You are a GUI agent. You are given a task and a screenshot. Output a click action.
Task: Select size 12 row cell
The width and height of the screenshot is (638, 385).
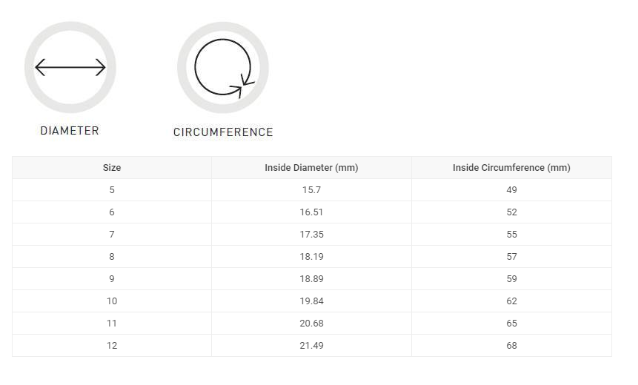pos(112,346)
